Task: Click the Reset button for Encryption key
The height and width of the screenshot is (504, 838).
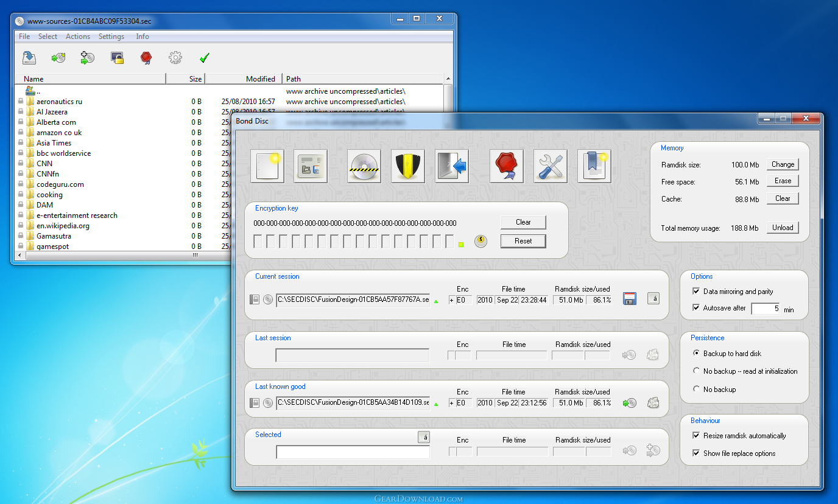Action: coord(523,241)
